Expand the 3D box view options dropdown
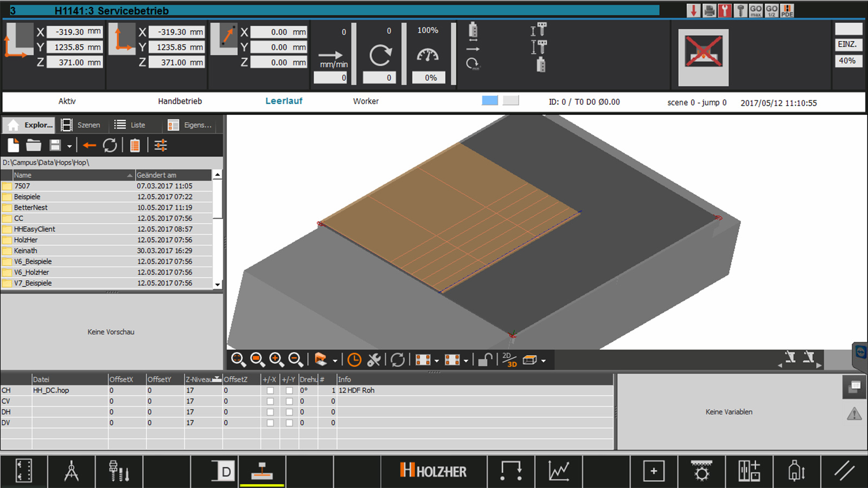The height and width of the screenshot is (488, 868). 544,361
